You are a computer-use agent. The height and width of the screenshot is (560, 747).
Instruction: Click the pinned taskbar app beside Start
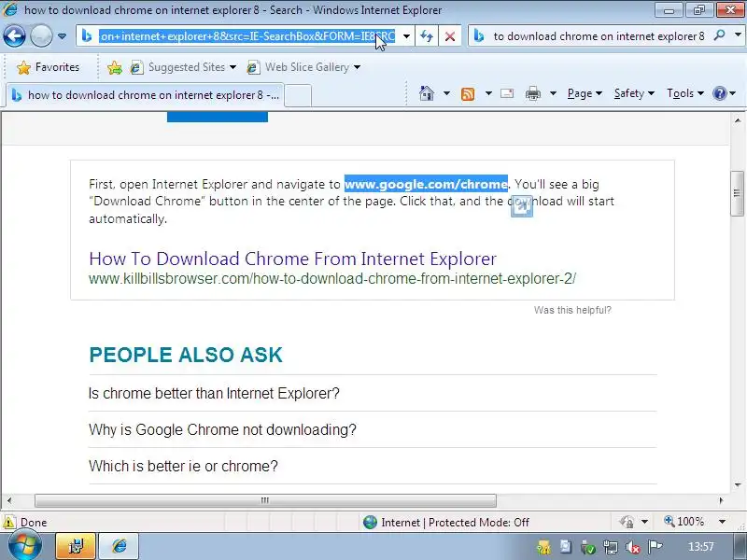tap(76, 546)
